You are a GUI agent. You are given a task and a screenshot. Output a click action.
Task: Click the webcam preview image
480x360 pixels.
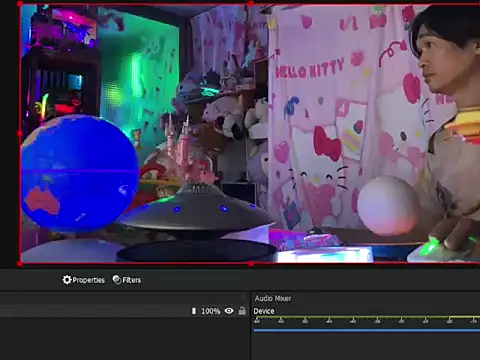250,134
